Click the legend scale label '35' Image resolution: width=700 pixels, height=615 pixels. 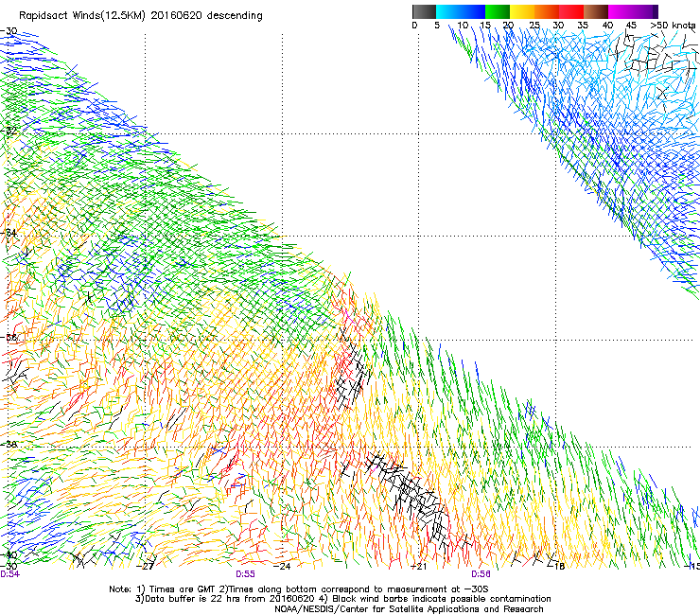pos(583,26)
